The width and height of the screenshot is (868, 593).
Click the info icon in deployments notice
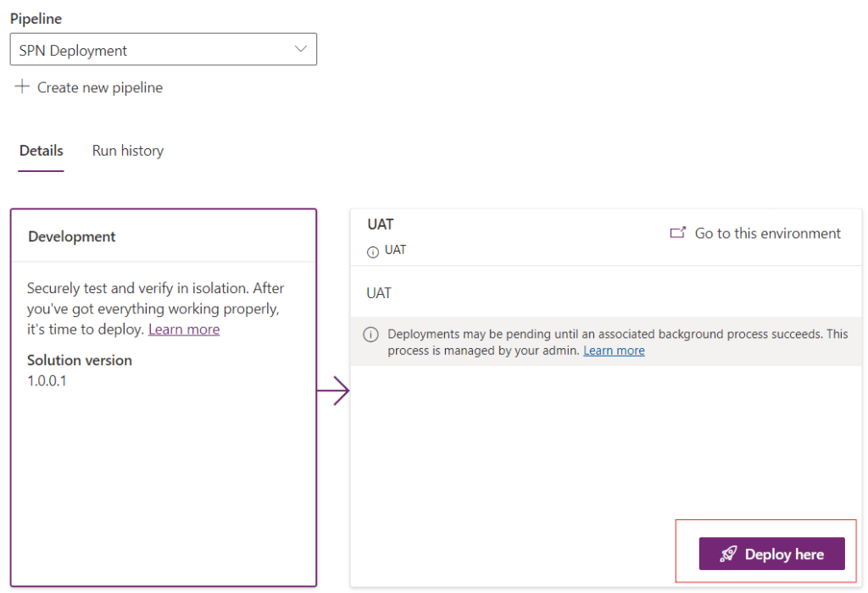[x=370, y=335]
